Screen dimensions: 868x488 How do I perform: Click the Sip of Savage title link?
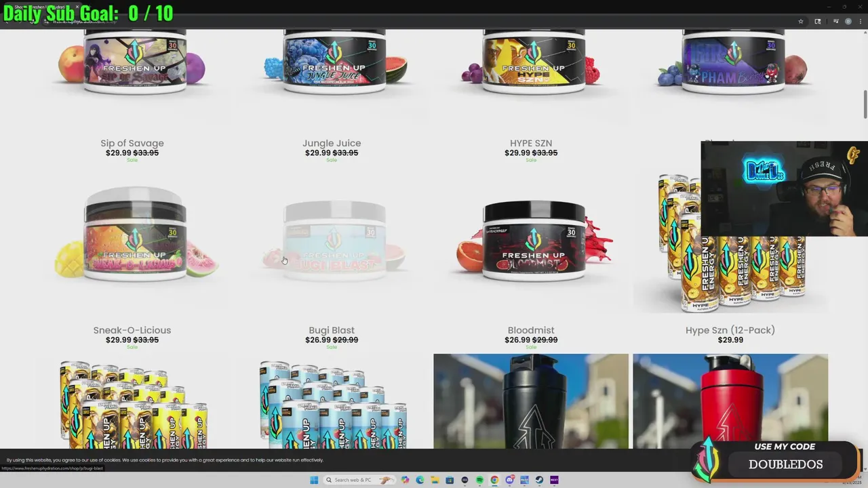[x=132, y=143]
